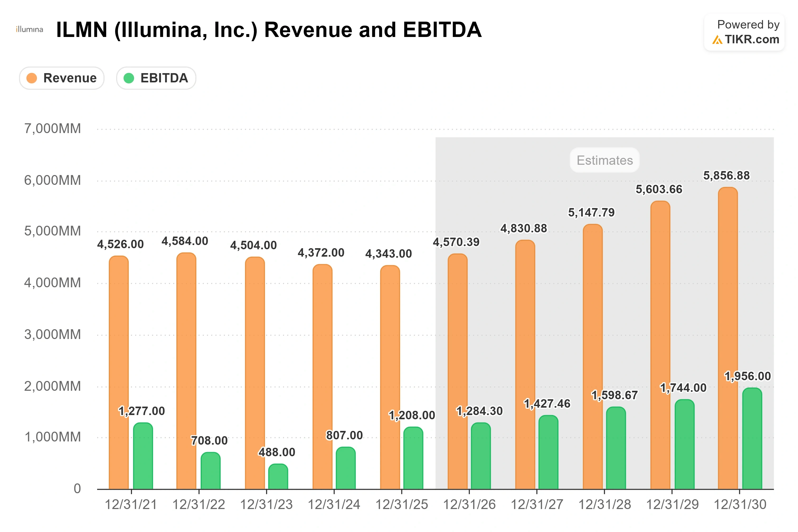798x532 pixels.
Task: Click the 12/31/24 x-axis date label
Action: pos(334,505)
